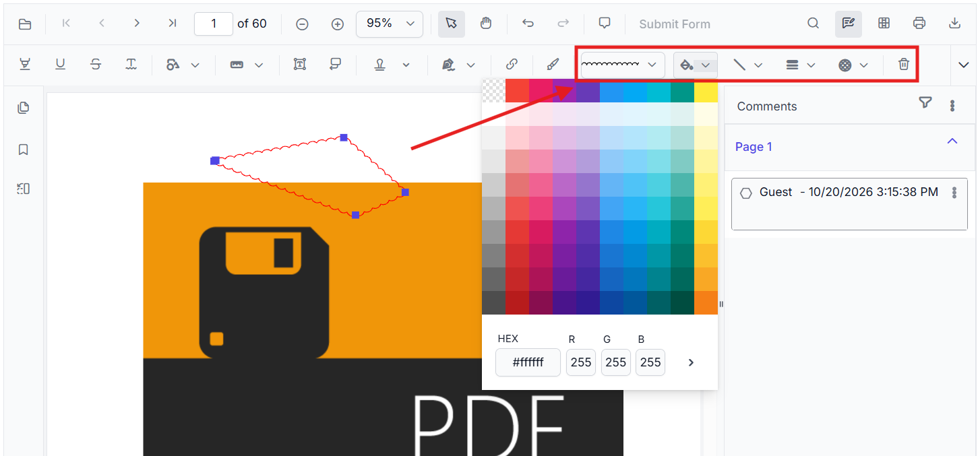Click the measurement ruler icon
This screenshot has height=456, width=980.
237,65
